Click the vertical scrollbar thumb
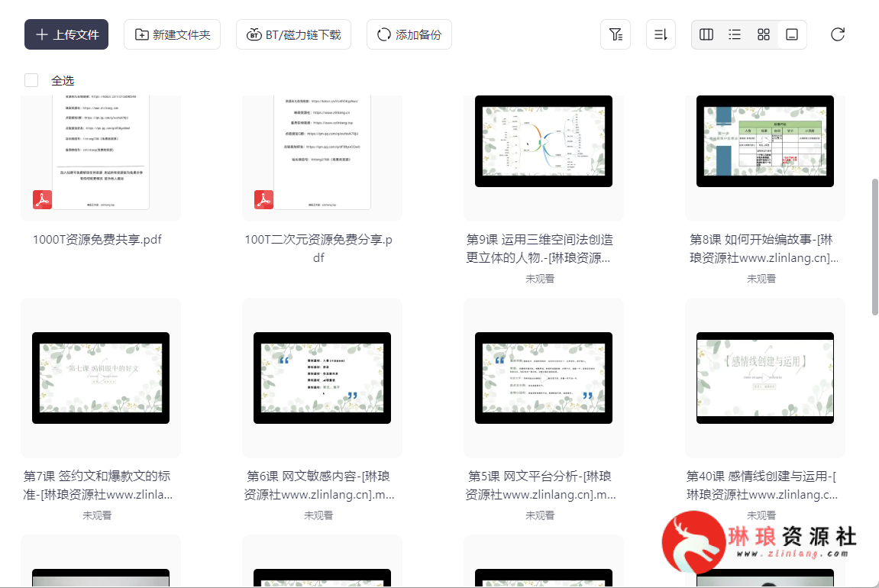Viewport: 879px width, 588px height. (874, 247)
